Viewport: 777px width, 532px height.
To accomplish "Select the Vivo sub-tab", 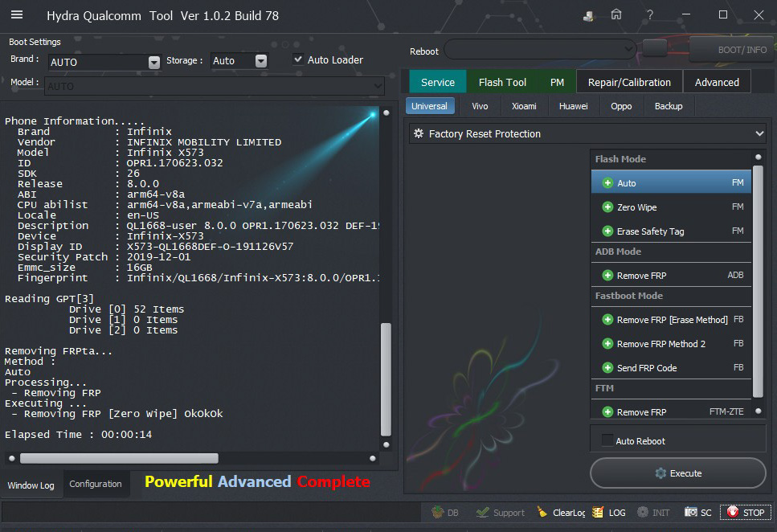I will point(480,106).
